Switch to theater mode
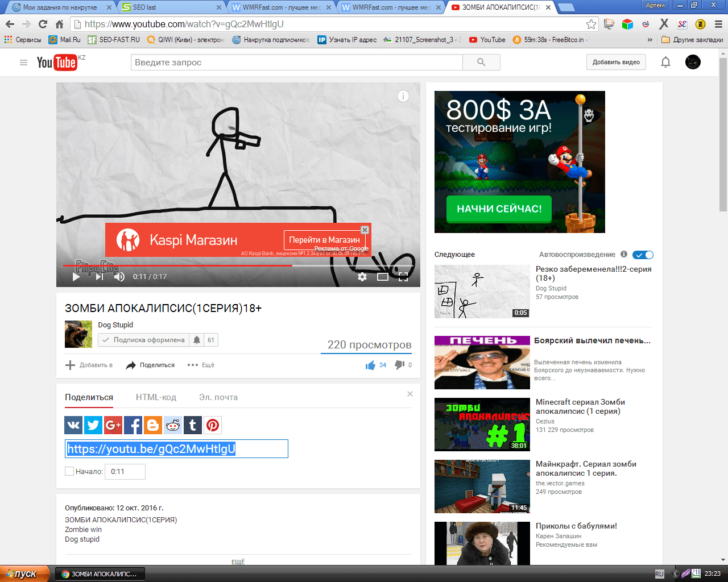This screenshot has height=582, width=728. (x=383, y=277)
